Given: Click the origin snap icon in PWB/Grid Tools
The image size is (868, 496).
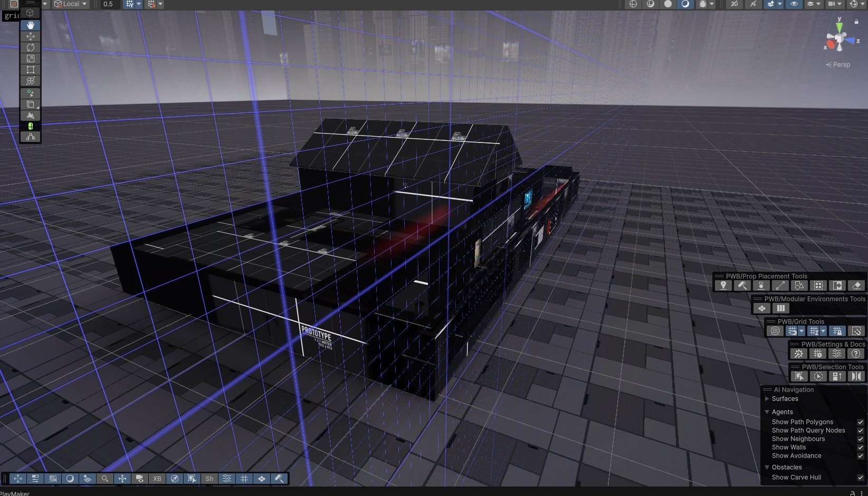Looking at the screenshot, I should (x=775, y=331).
